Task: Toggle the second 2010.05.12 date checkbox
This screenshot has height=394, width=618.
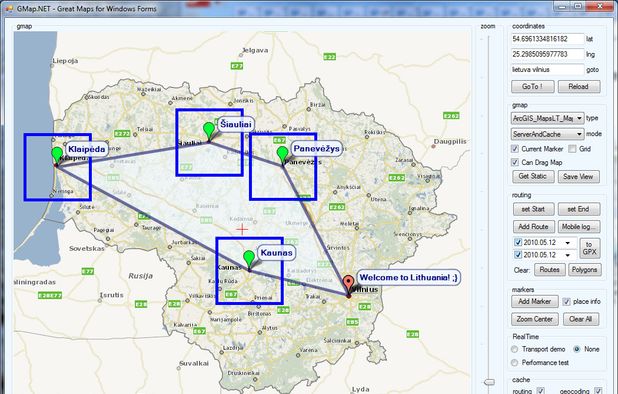Action: click(518, 255)
